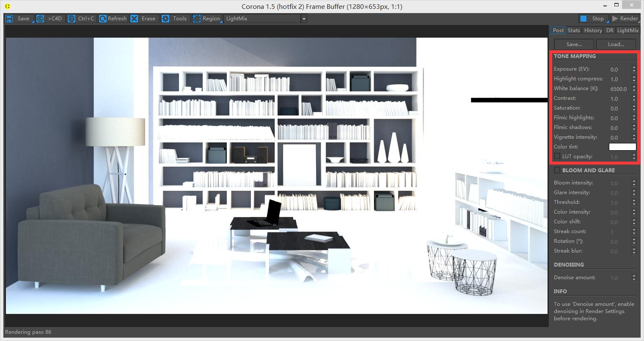Open the Color tint white swatch
Image resolution: width=644 pixels, height=341 pixels.
[x=622, y=147]
